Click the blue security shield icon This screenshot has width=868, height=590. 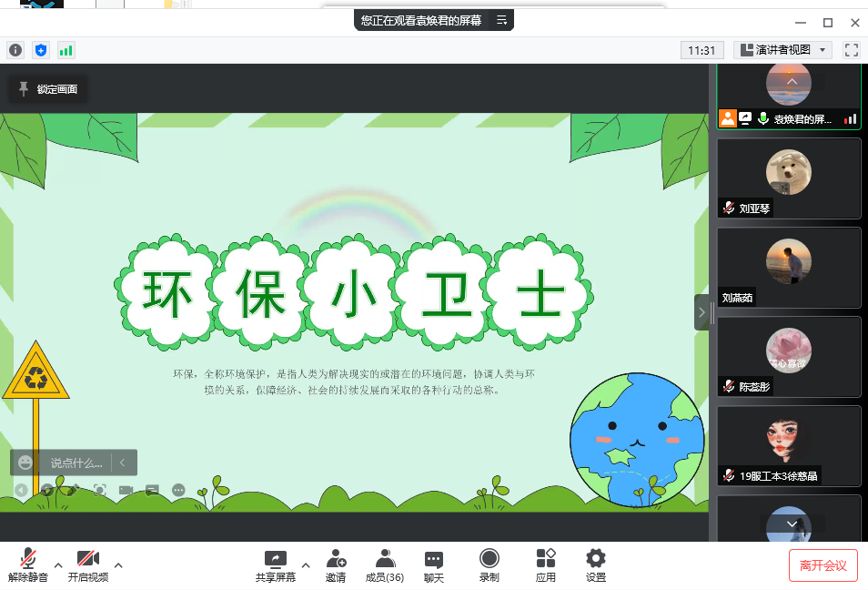[x=40, y=50]
